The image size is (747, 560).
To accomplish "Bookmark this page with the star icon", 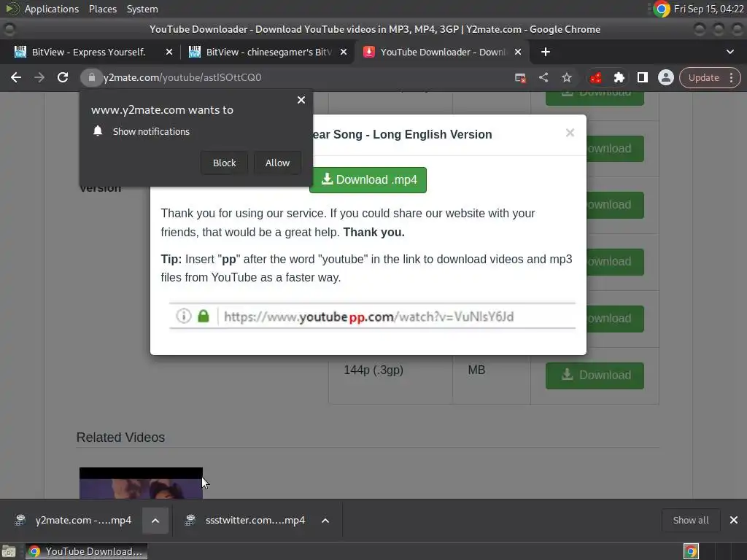I will [566, 77].
